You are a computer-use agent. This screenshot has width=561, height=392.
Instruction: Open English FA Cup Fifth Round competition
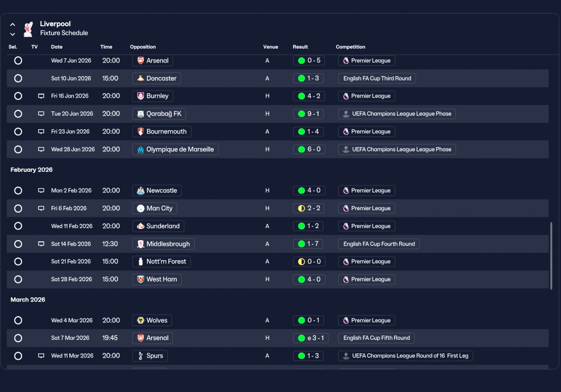point(376,338)
